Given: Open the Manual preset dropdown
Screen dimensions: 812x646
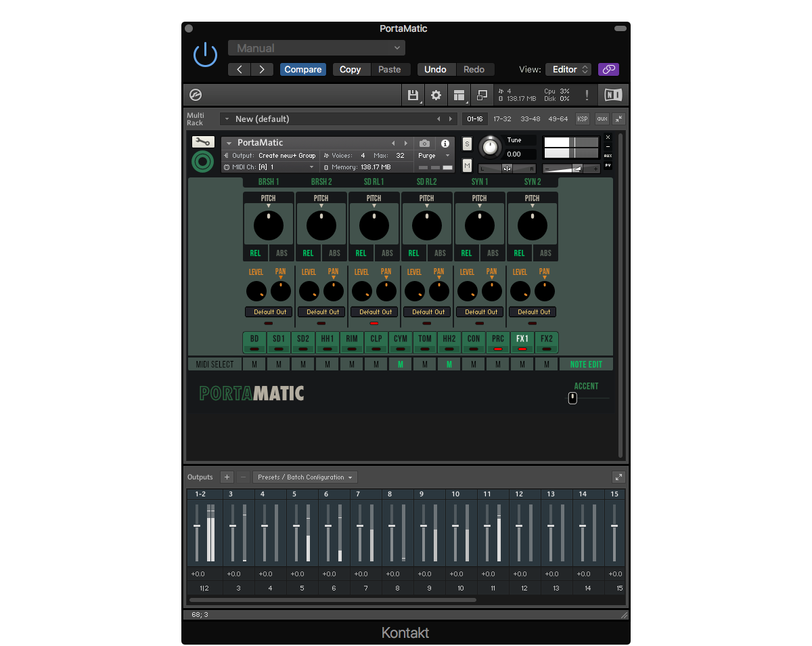Looking at the screenshot, I should coord(317,48).
